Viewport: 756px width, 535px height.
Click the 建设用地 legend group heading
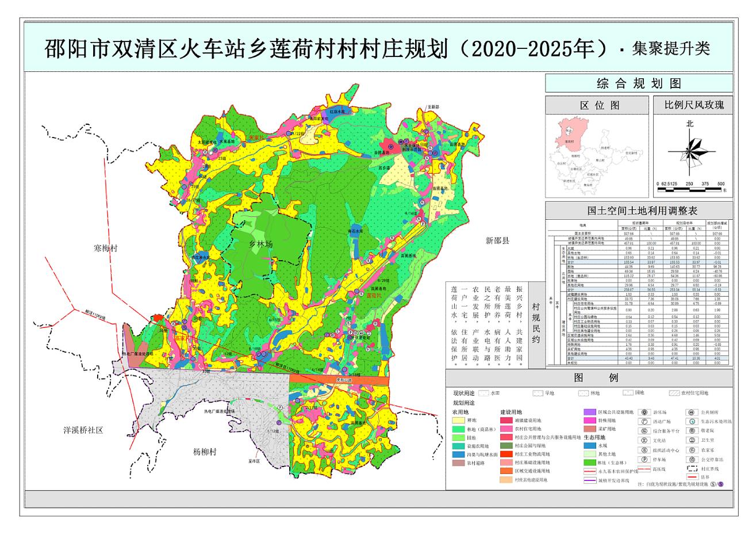tap(511, 412)
